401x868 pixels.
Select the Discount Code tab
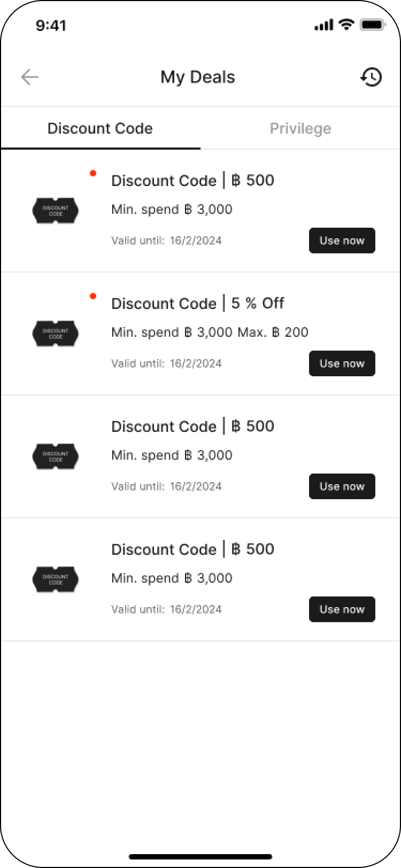[100, 128]
